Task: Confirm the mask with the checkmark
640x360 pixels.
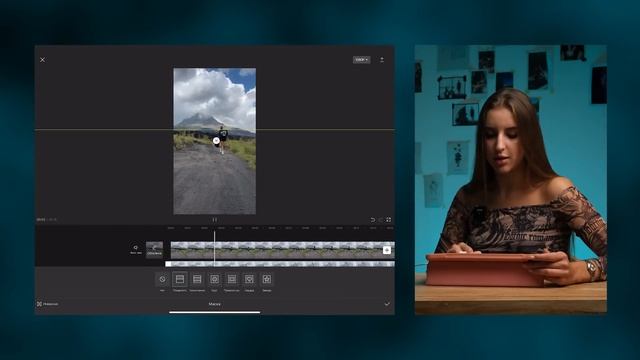Action: (x=387, y=304)
